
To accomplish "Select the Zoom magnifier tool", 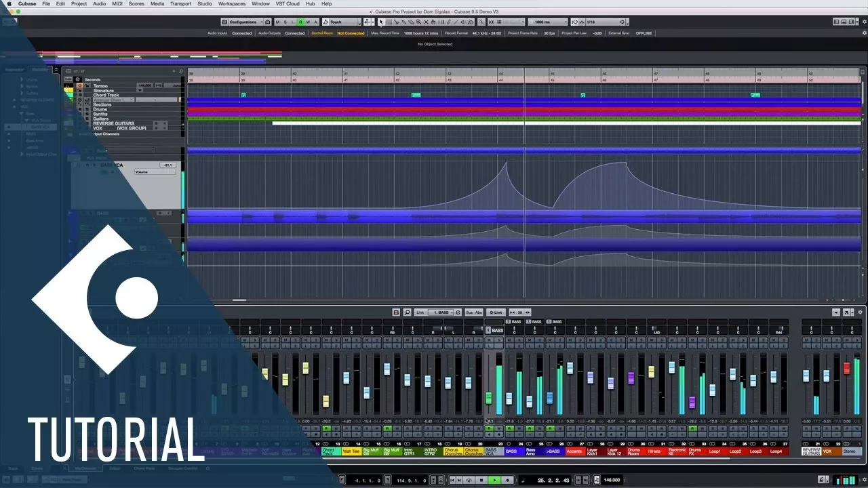I will 418,22.
